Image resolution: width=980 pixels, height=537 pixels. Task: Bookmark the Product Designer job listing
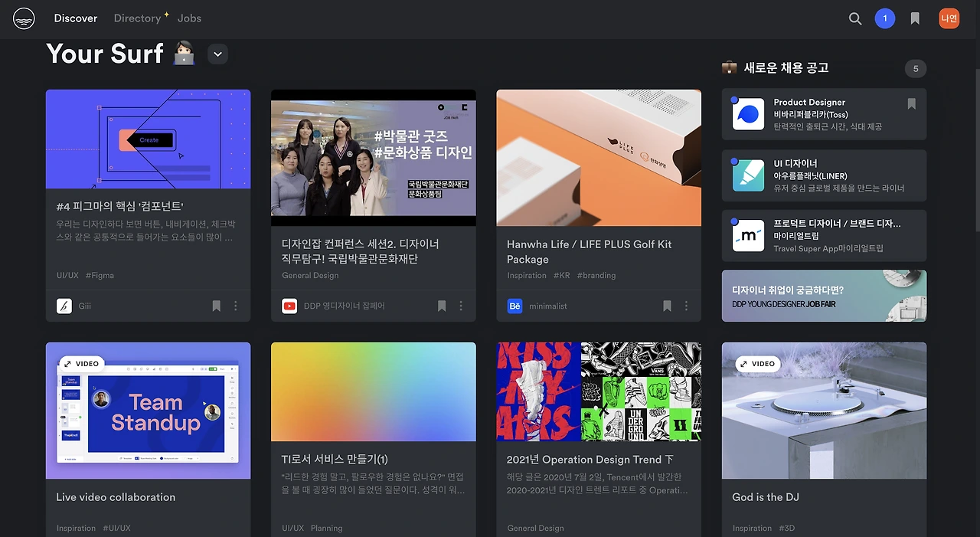point(911,103)
